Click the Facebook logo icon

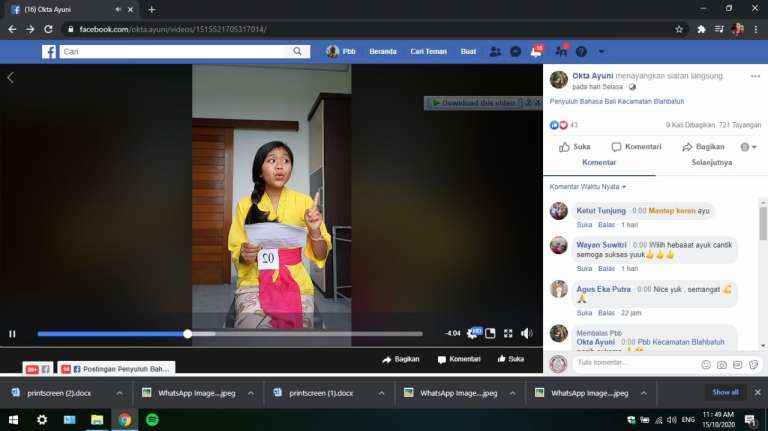click(x=48, y=51)
